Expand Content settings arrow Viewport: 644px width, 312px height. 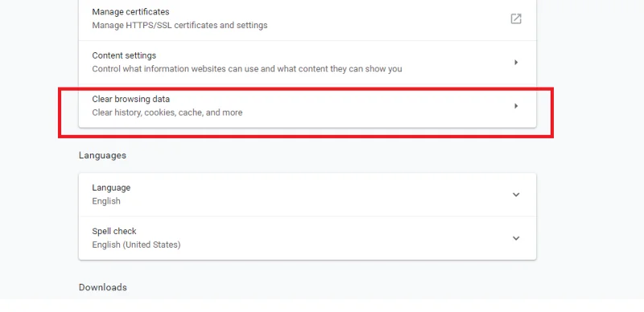point(516,63)
